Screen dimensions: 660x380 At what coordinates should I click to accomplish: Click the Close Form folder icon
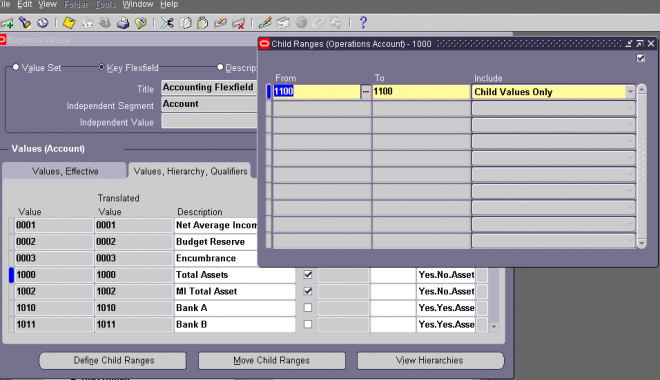(141, 23)
